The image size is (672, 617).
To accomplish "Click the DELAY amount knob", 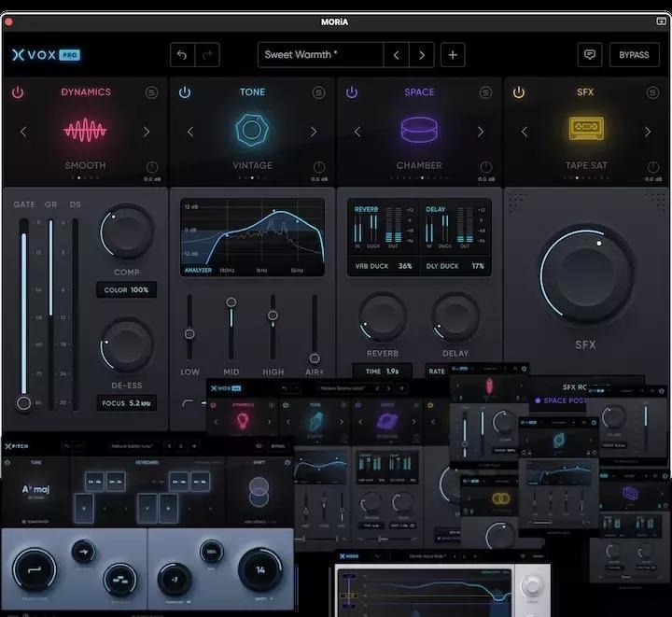I will coord(455,317).
